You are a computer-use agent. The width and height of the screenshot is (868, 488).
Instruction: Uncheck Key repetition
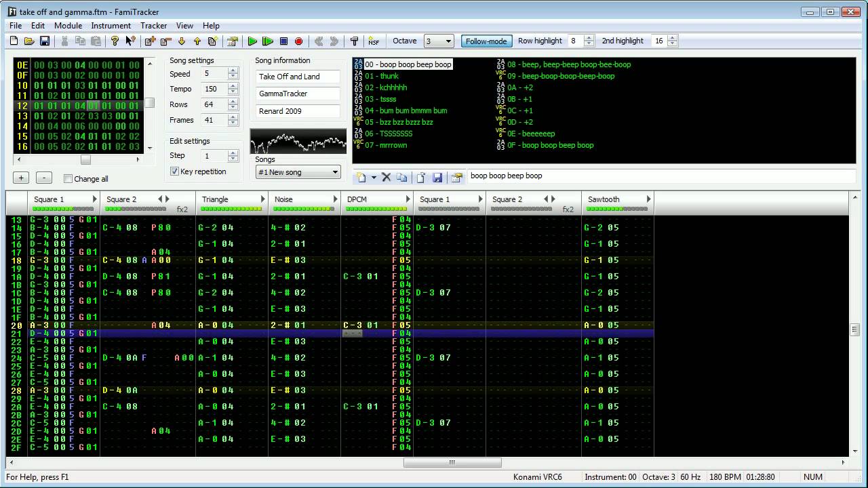[x=174, y=171]
